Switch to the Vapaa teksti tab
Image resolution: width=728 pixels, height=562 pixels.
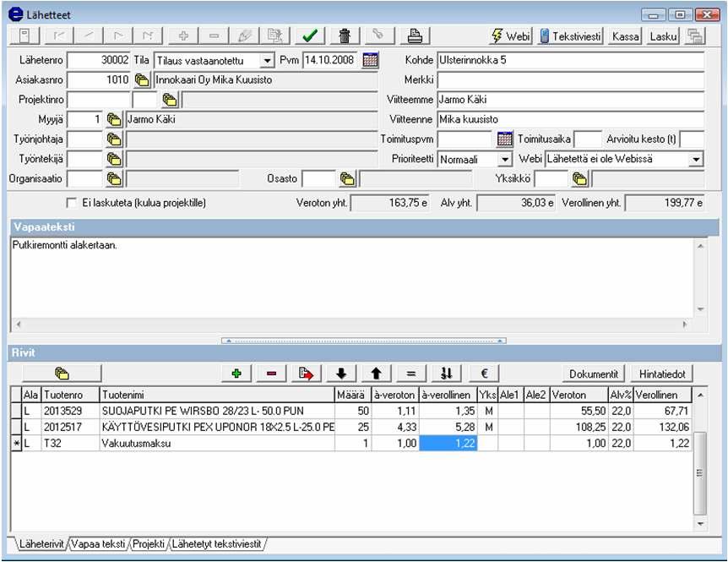point(98,544)
